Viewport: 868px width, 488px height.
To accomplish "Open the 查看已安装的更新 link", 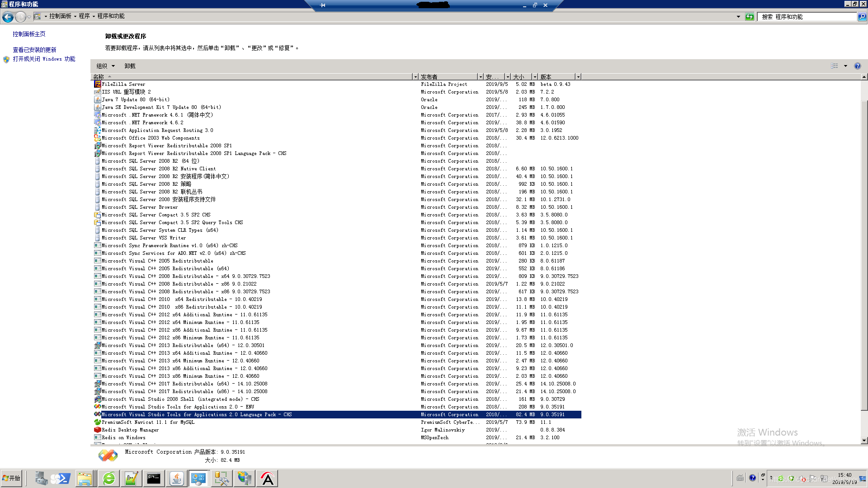I will tap(34, 50).
